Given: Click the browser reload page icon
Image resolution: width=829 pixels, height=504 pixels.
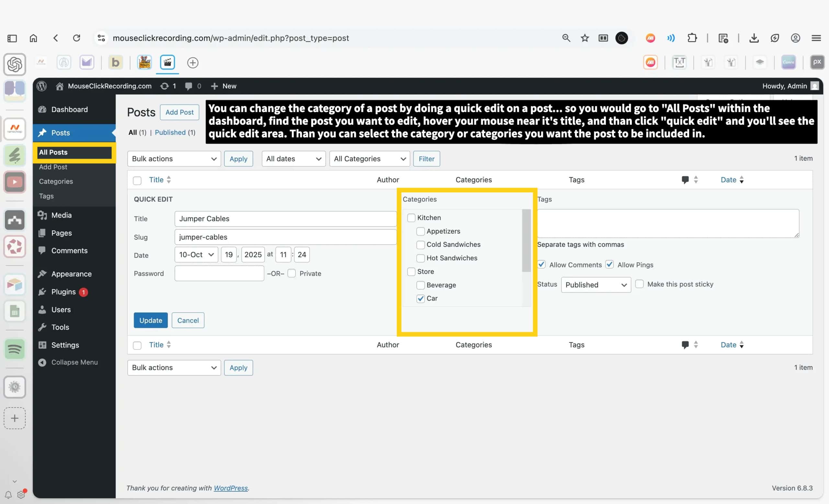Looking at the screenshot, I should [x=77, y=38].
